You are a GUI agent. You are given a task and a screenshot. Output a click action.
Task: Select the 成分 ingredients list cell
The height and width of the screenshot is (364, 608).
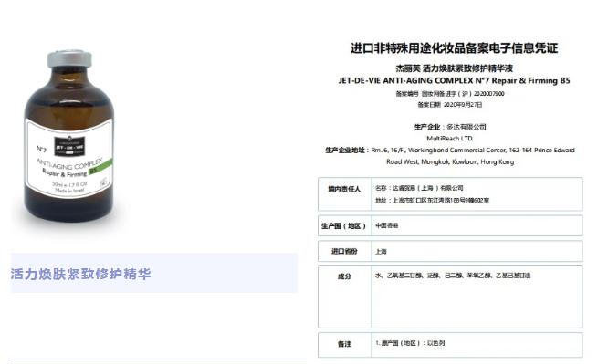pyautogui.click(x=477, y=296)
